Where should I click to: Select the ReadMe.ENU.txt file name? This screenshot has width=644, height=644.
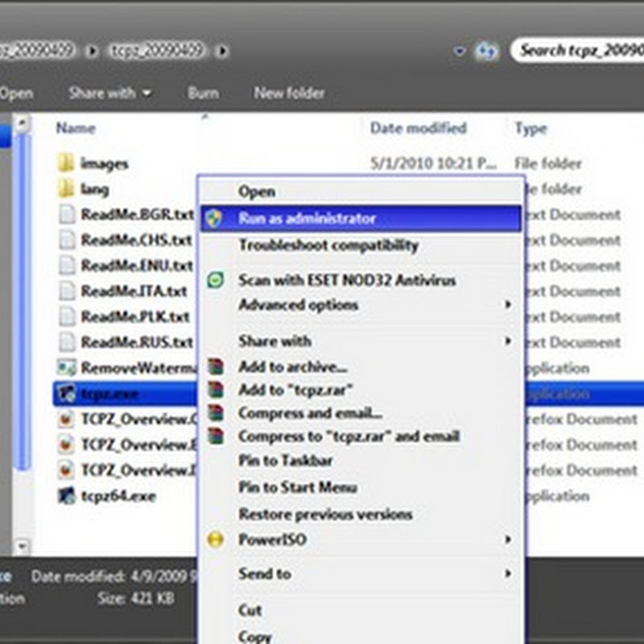tap(137, 266)
